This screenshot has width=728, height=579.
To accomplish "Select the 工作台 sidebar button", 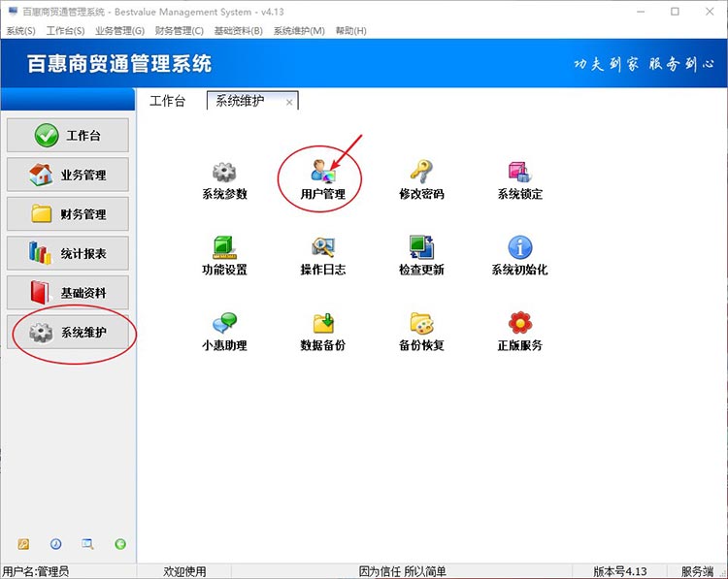I will [68, 135].
